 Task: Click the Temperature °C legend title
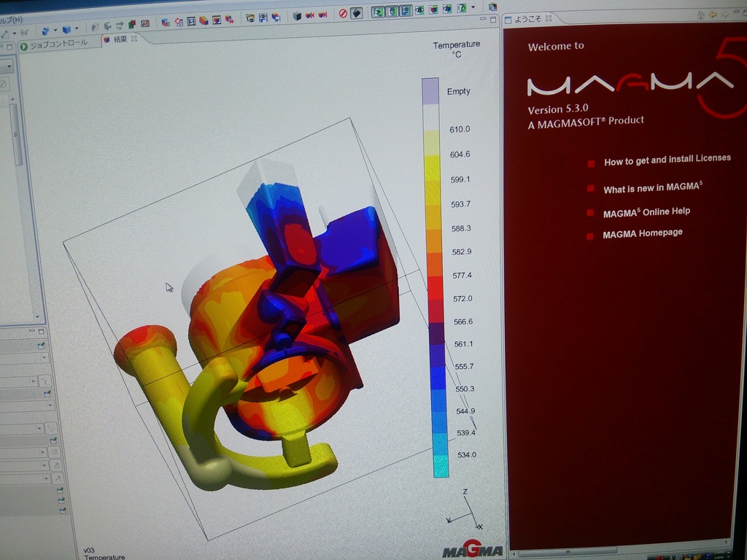point(457,49)
